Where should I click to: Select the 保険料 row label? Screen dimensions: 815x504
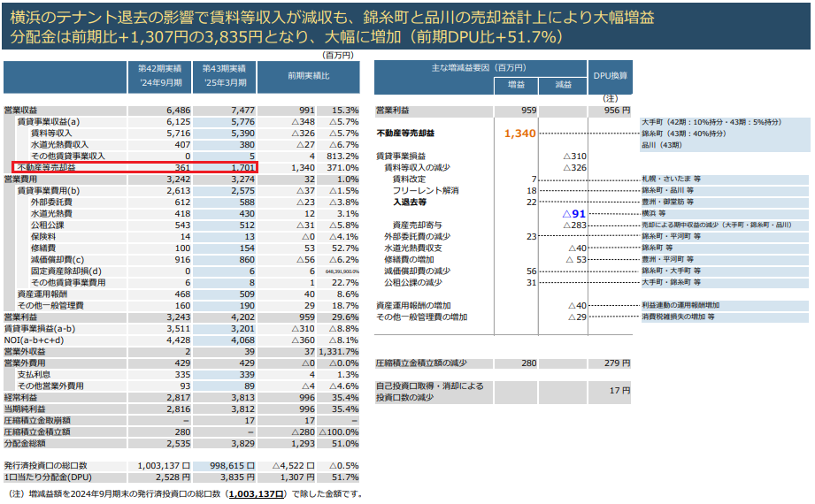point(43,236)
